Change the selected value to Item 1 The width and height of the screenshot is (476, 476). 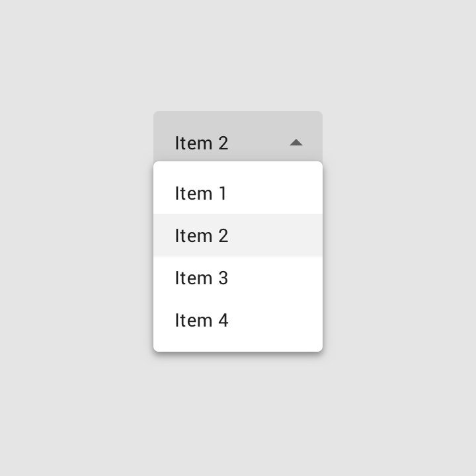coord(237,194)
